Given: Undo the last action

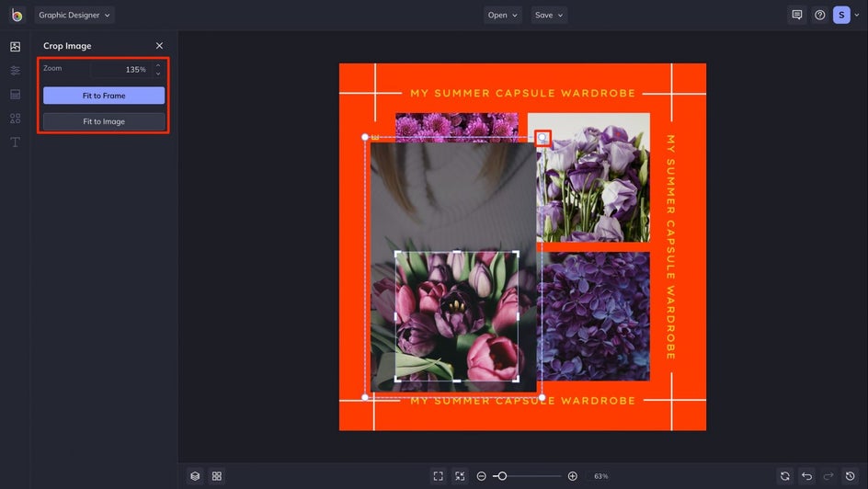Looking at the screenshot, I should (806, 476).
